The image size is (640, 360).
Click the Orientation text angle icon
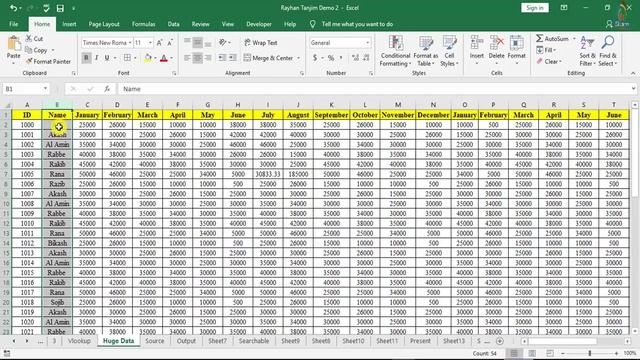coord(223,42)
